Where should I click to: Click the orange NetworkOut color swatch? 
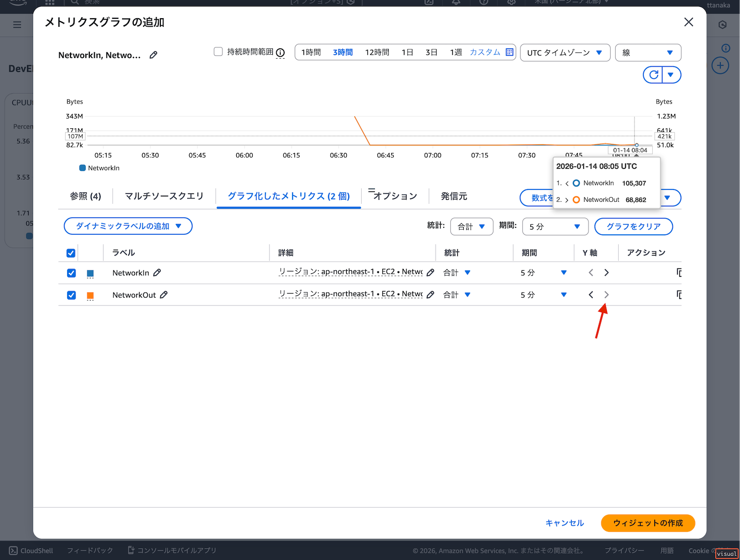(90, 296)
